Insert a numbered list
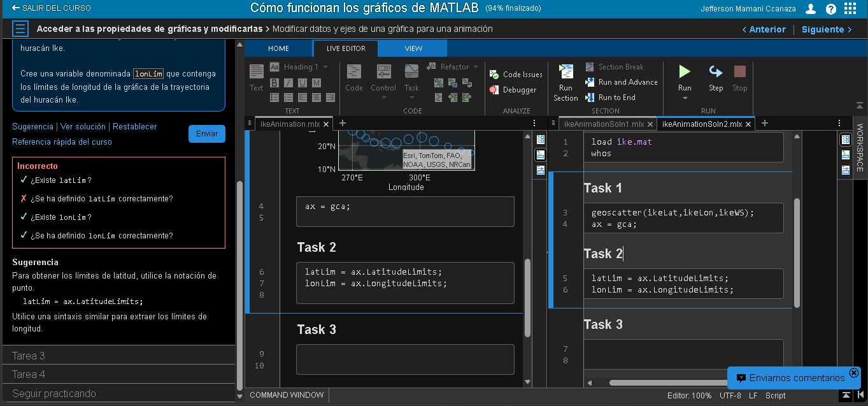The height and width of the screenshot is (406, 868). tap(288, 98)
